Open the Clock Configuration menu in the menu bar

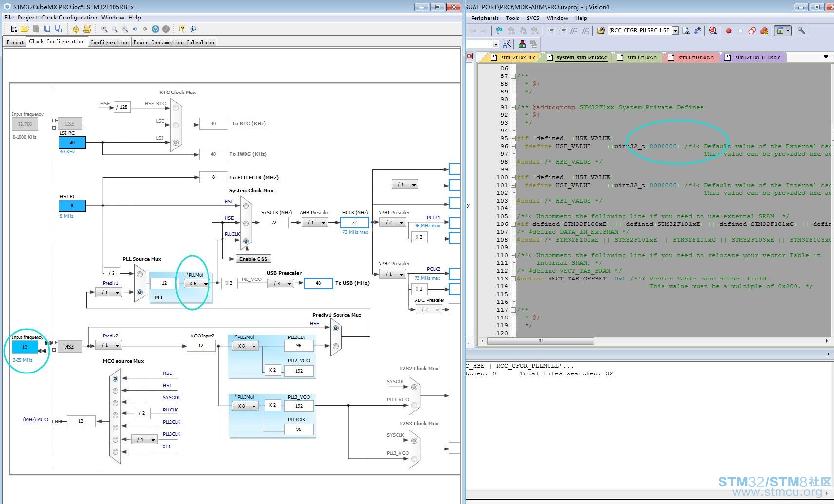click(69, 17)
